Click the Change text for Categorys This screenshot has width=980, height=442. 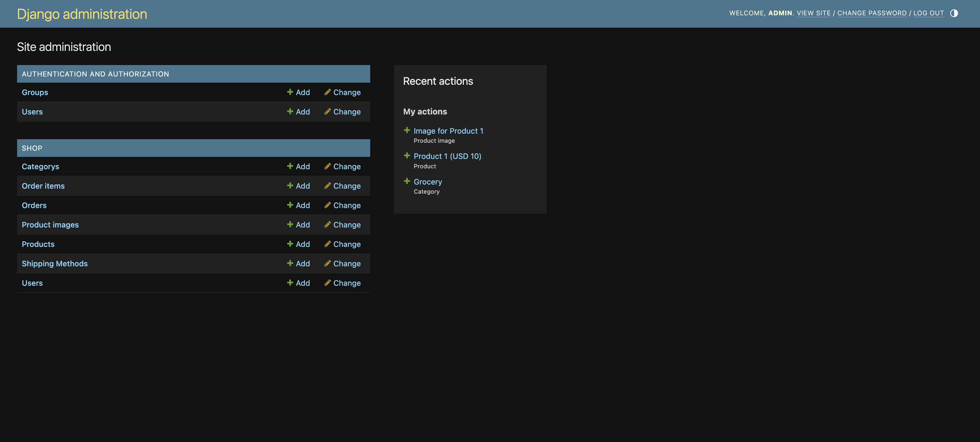click(347, 167)
